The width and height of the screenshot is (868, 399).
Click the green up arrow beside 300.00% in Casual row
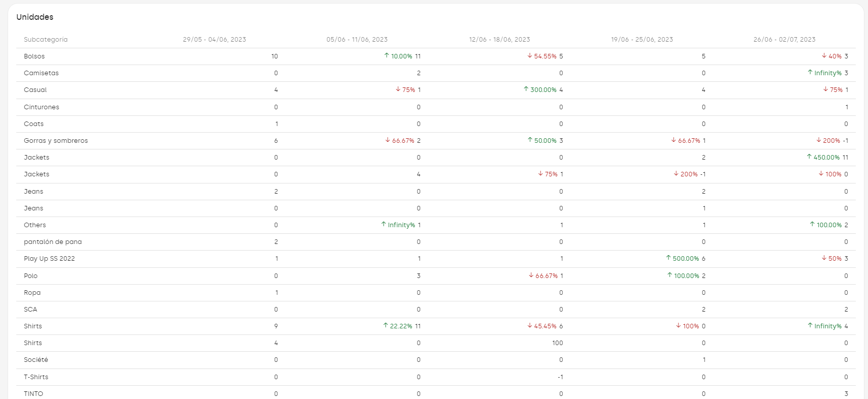pyautogui.click(x=526, y=89)
